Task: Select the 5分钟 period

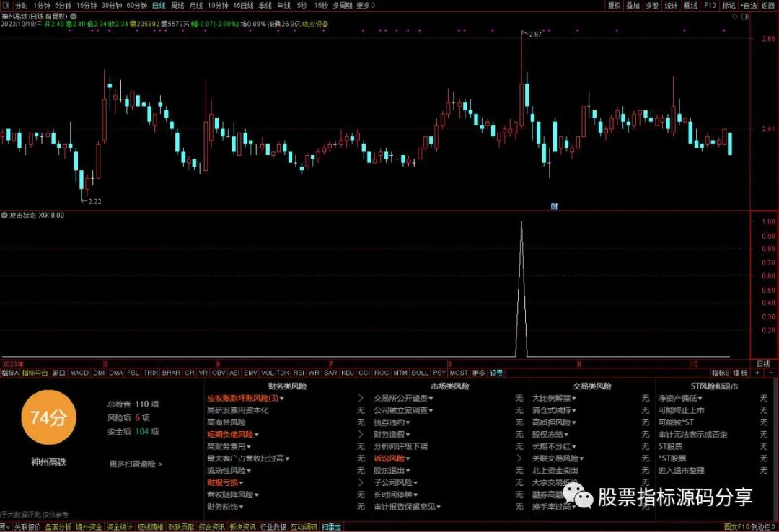Action: 63,6
